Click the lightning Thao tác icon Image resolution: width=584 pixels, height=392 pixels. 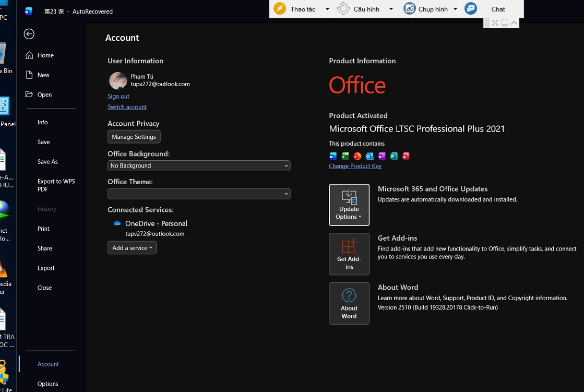pos(280,8)
